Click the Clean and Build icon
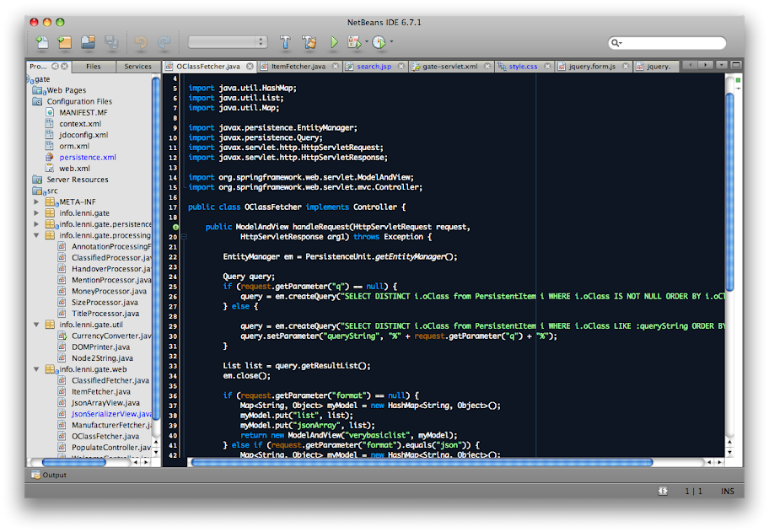The width and height of the screenshot is (769, 532). (x=309, y=41)
